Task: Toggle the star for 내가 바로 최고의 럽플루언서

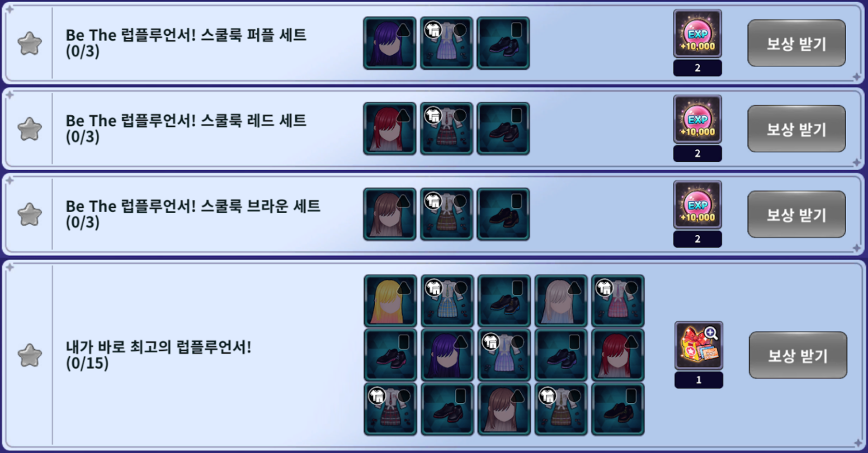Action: (30, 355)
